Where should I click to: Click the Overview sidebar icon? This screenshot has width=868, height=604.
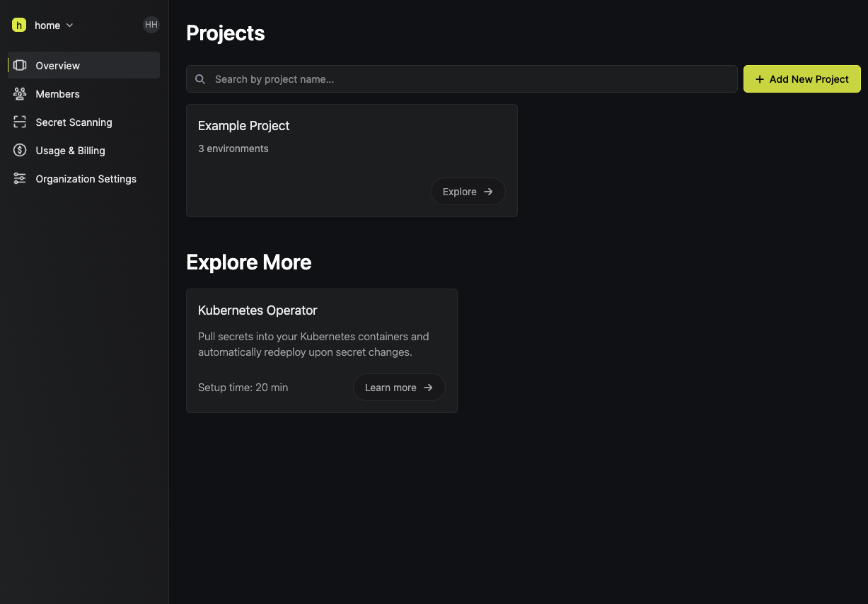click(20, 65)
